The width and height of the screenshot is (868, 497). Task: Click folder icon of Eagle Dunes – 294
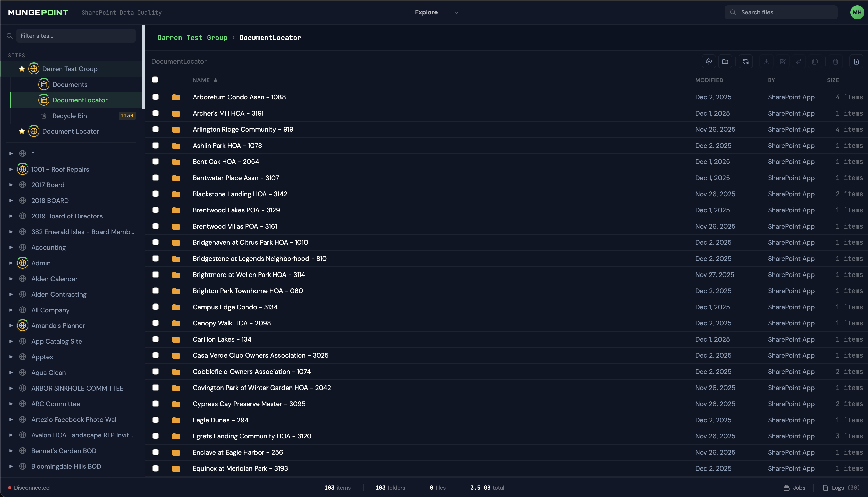point(176,420)
